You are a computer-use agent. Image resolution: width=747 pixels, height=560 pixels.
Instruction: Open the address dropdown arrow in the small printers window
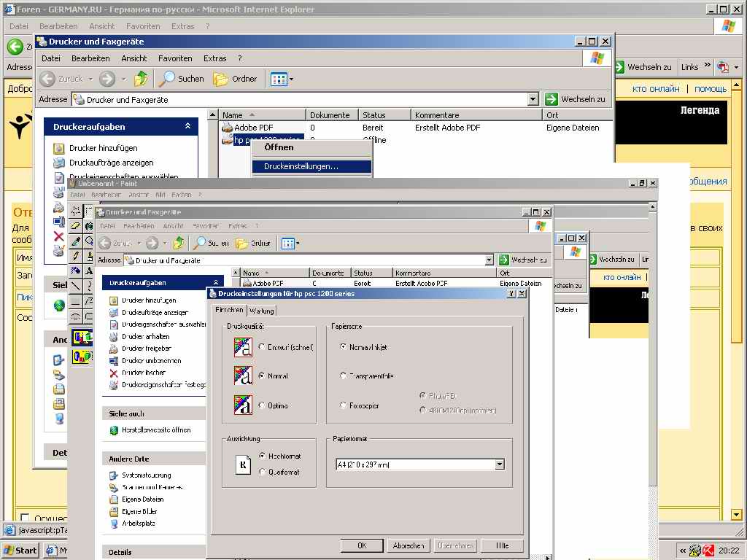489,260
